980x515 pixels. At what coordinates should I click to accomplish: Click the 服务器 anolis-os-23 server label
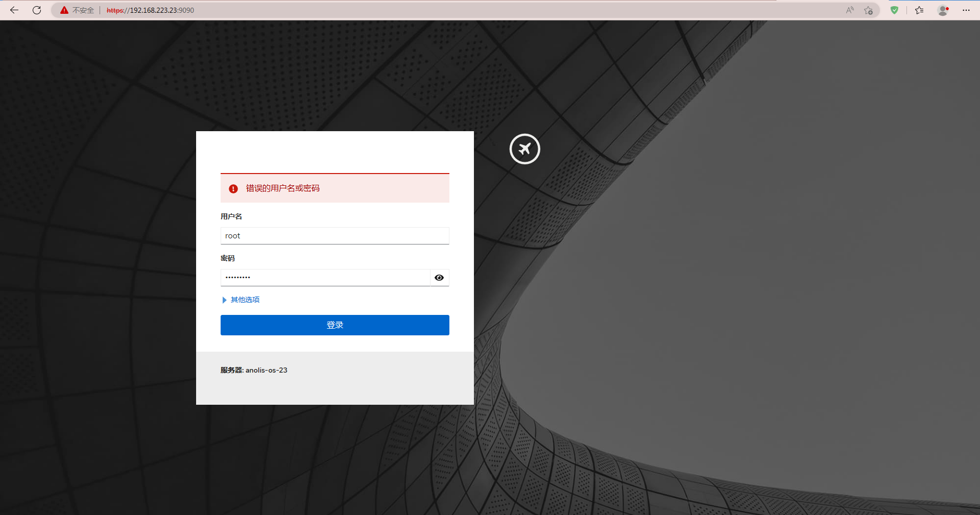[x=254, y=370]
